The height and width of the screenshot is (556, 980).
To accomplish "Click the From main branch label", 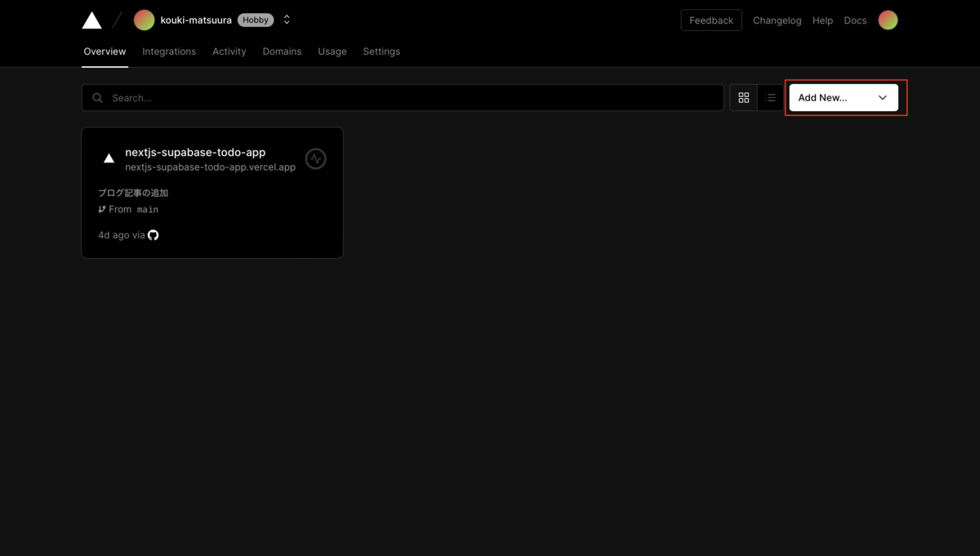I will tap(133, 210).
